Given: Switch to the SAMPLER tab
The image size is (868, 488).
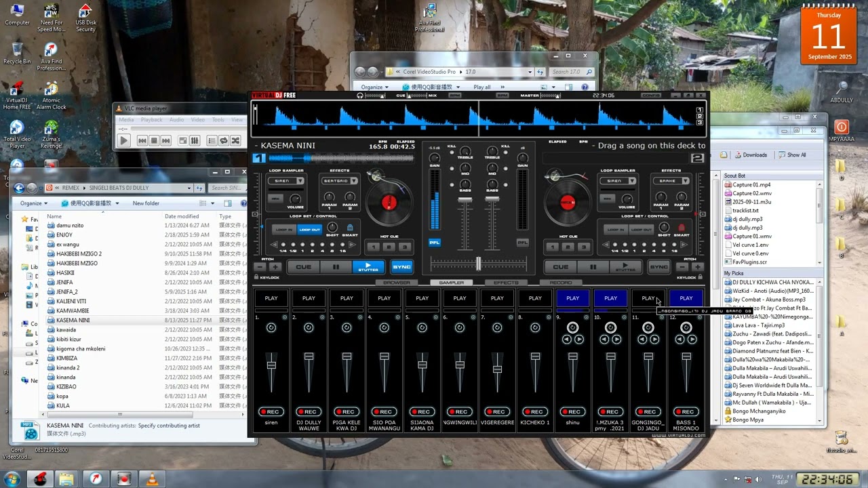Looking at the screenshot, I should pos(451,283).
